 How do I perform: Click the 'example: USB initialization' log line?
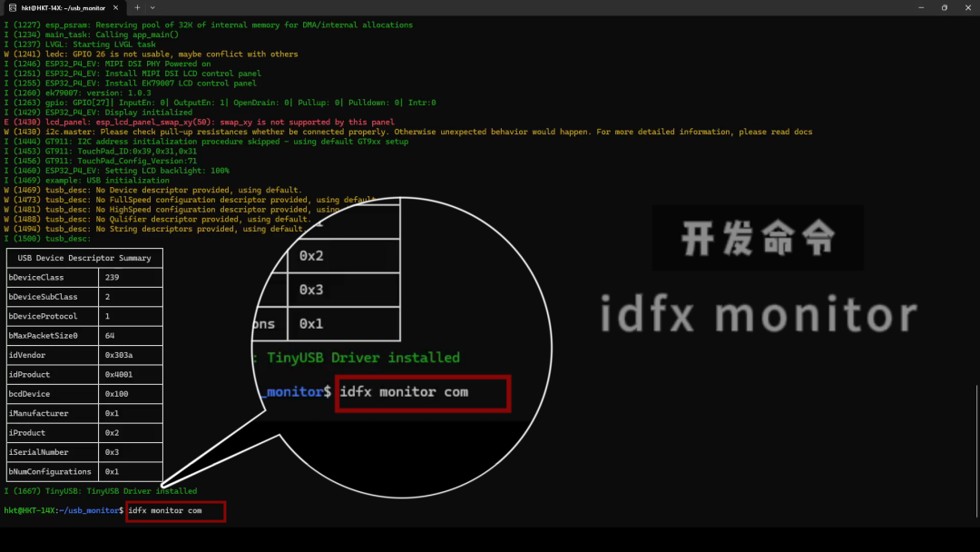pyautogui.click(x=87, y=180)
